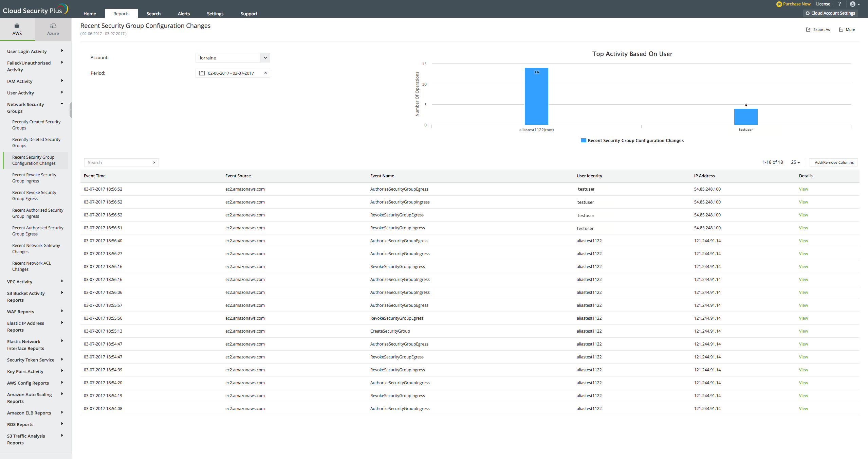Open the Alerts tab
The image size is (868, 459).
(x=184, y=14)
